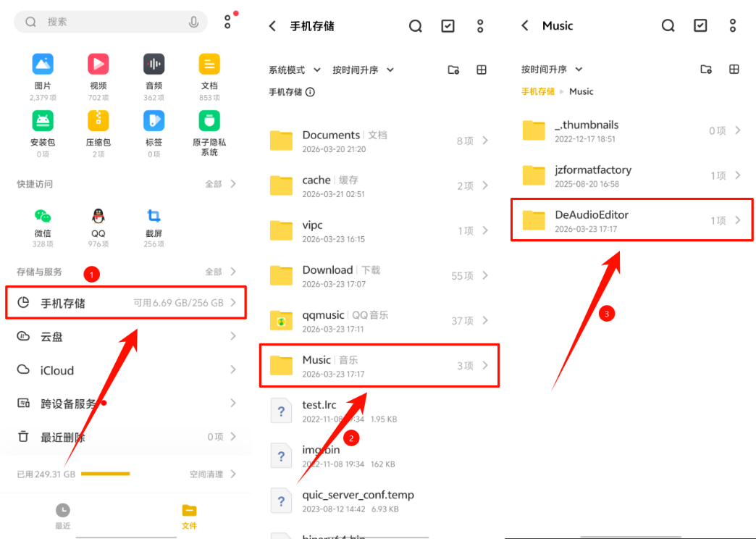Open 空间清理 storage cleanup link
The image size is (756, 539).
click(x=213, y=474)
